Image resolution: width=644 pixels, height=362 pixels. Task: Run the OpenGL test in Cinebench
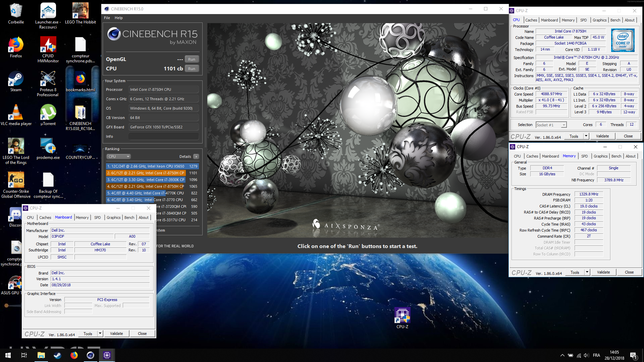click(192, 59)
